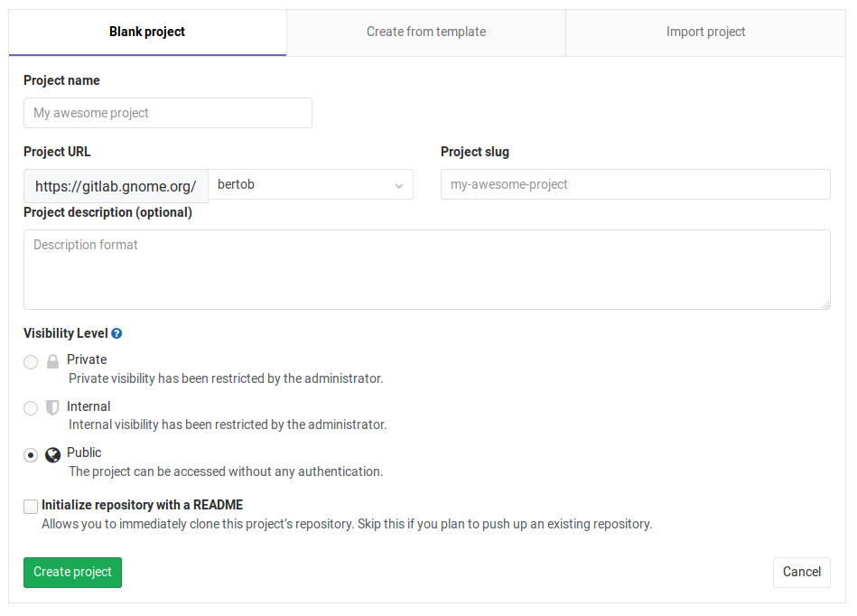857x616 pixels.
Task: Click the Create project button
Action: (72, 572)
